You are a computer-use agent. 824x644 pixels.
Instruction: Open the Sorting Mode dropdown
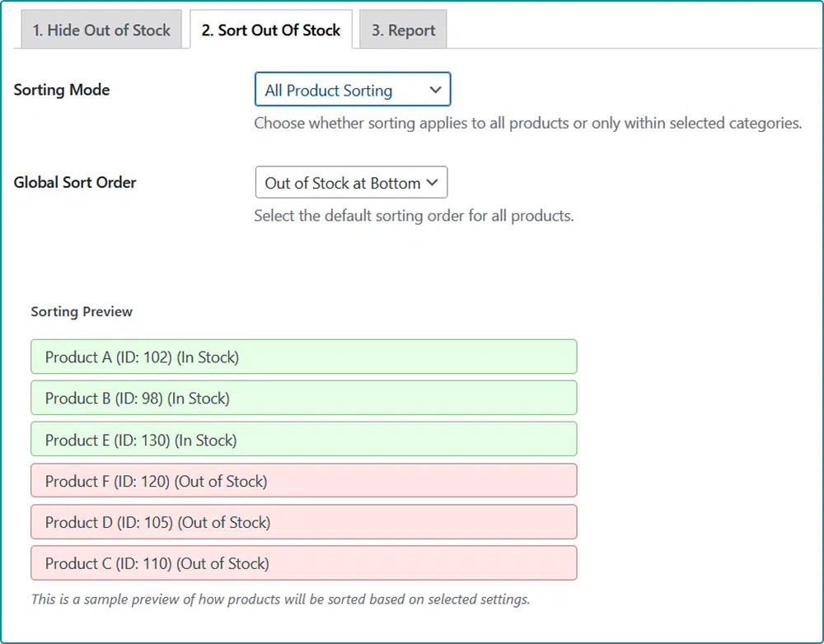tap(352, 91)
